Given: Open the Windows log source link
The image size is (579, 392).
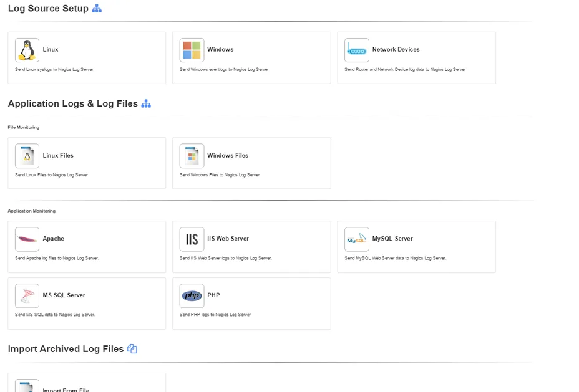Looking at the screenshot, I should 220,49.
